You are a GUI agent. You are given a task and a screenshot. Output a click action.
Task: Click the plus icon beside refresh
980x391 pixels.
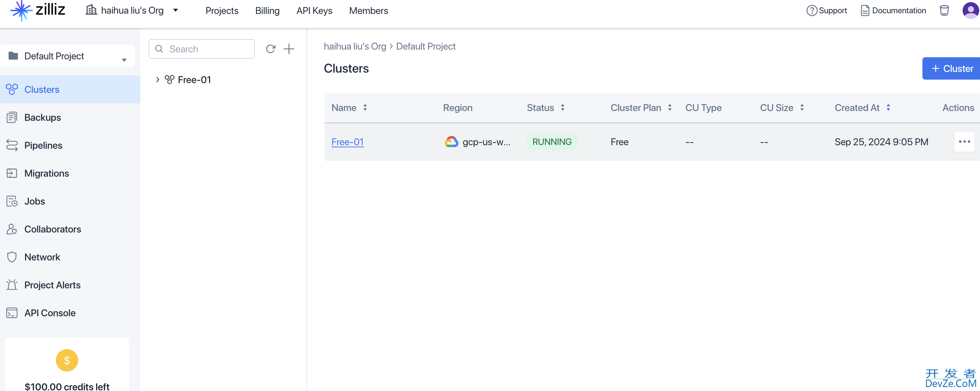tap(289, 49)
